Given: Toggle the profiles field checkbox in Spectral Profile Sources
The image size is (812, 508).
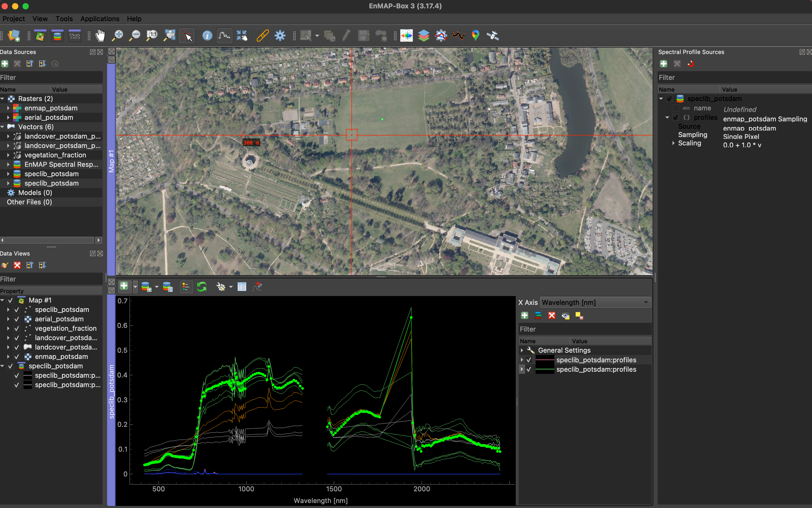Looking at the screenshot, I should coord(675,117).
